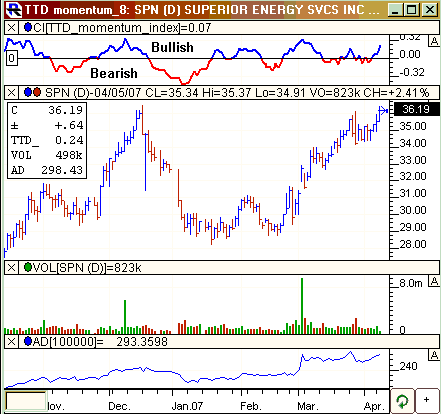The height and width of the screenshot is (414, 441).
Task: Click the VOL[SPN (D)]=823k header text
Action: click(x=87, y=267)
